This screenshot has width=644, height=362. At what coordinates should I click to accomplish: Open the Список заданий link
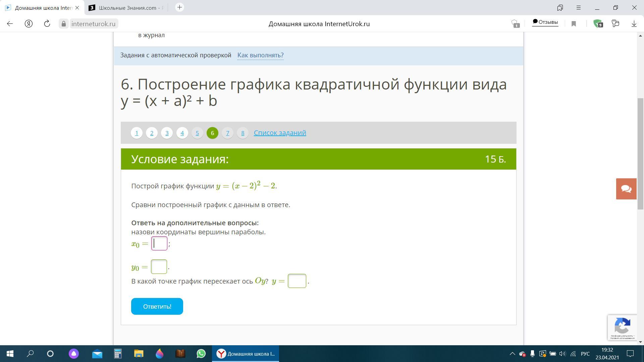(x=280, y=133)
